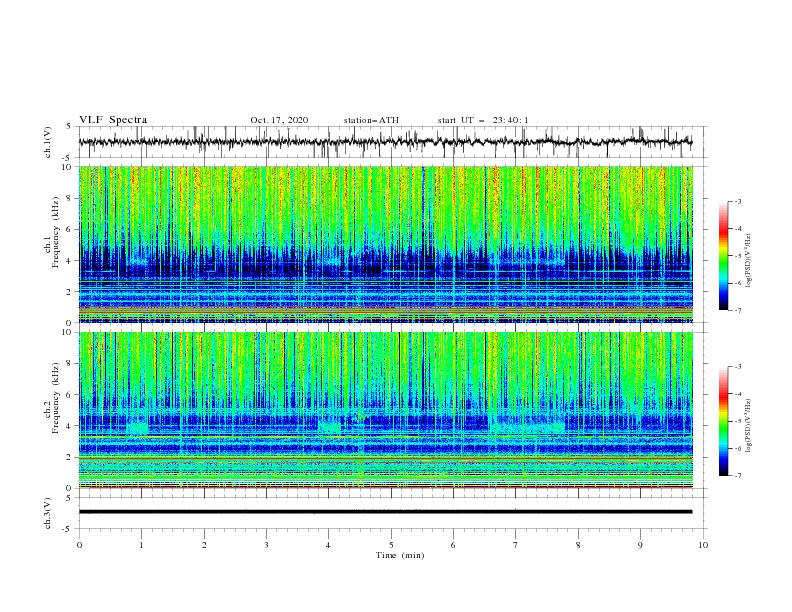This screenshot has width=792, height=612.
Task: Click the ch.2 spectrogram color bar
Action: click(723, 421)
